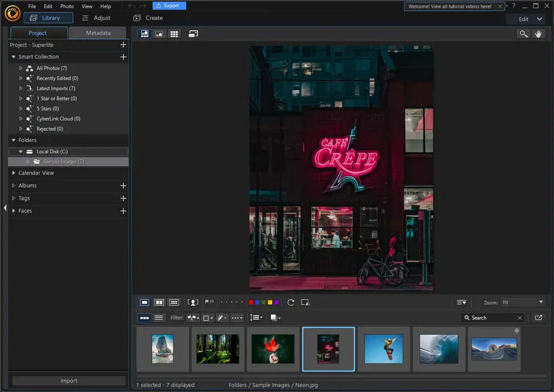The width and height of the screenshot is (554, 392).
Task: Apply the red color label
Action: (x=251, y=302)
